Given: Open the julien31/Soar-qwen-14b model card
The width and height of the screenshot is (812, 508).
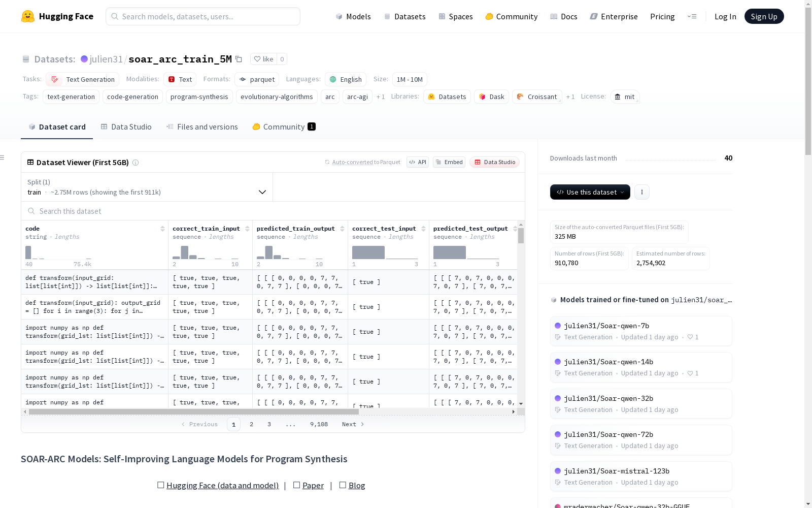Looking at the screenshot, I should click(x=641, y=367).
